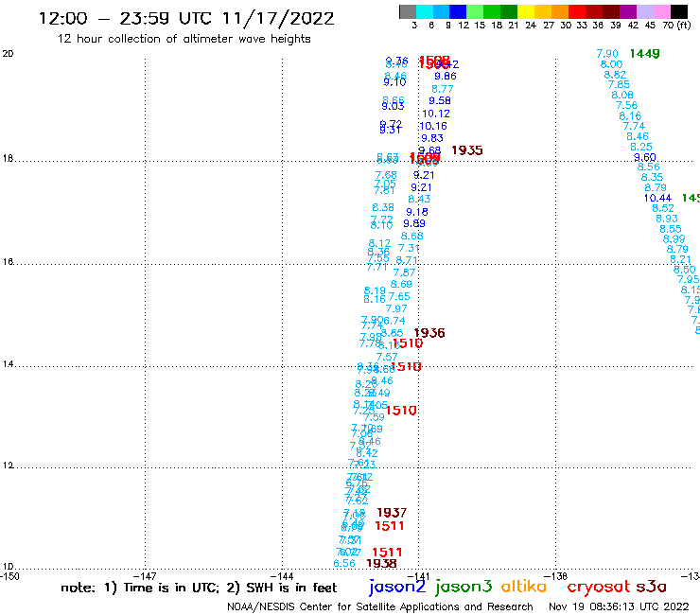Click the lavender swatch in the color scale
Screen dimensions: 700x615
(644, 11)
